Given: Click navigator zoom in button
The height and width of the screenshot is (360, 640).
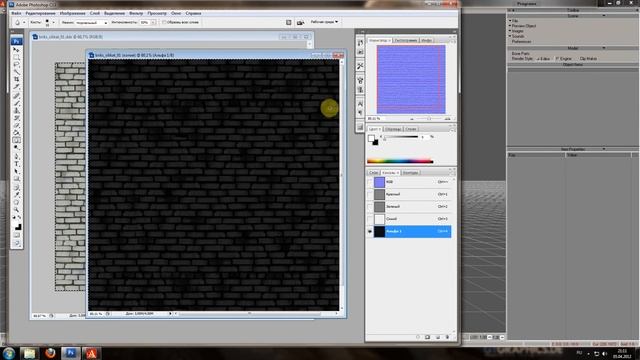Looking at the screenshot, I should tap(447, 119).
